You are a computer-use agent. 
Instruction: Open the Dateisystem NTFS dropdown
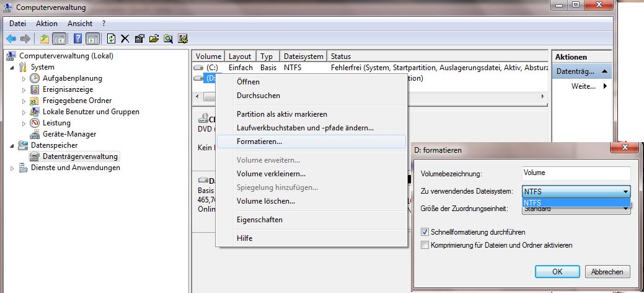[576, 192]
